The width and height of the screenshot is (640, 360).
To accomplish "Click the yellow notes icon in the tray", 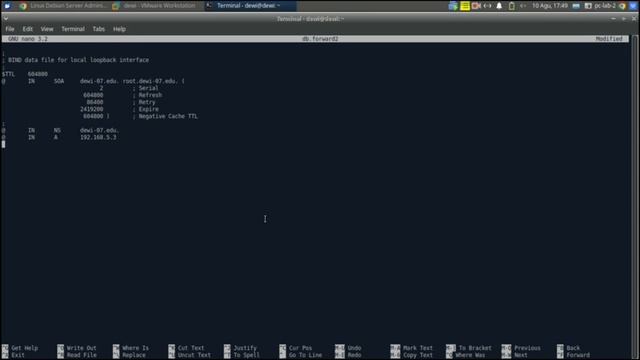I will [x=464, y=6].
